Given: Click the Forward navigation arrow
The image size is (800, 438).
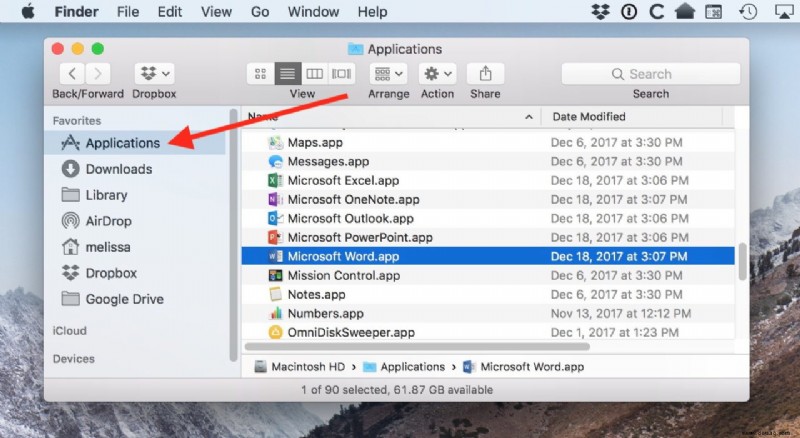Looking at the screenshot, I should click(x=97, y=74).
